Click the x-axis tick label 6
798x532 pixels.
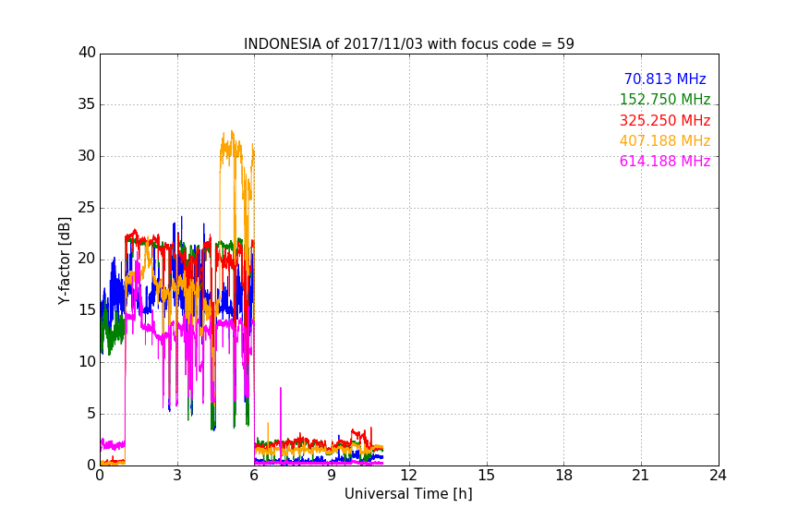coord(255,476)
